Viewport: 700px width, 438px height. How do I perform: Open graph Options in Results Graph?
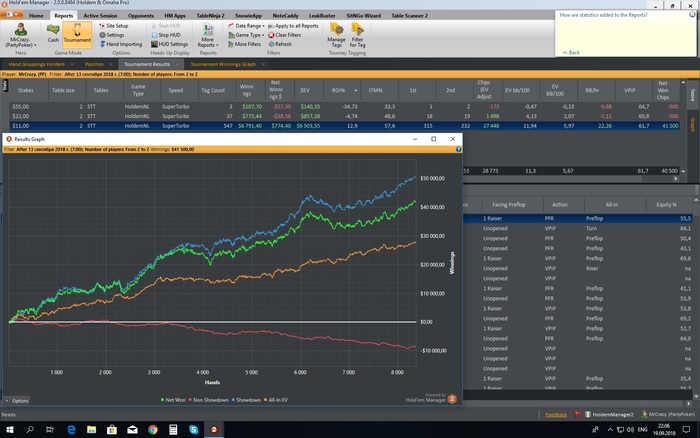(x=17, y=400)
